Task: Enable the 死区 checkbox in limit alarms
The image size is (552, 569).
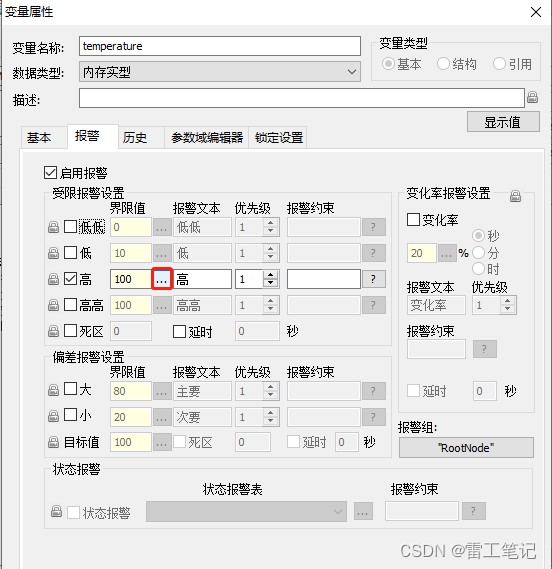Action: click(x=70, y=331)
